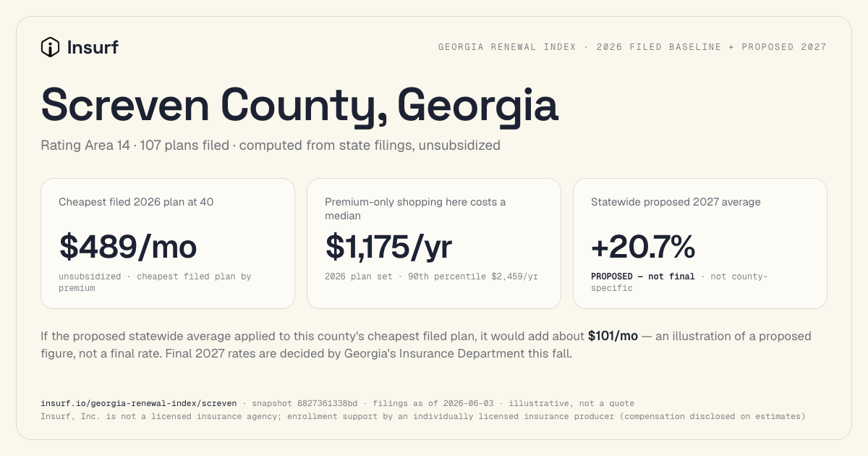Select the Screven County, Georgia heading
This screenshot has width=868, height=456.
pos(299,105)
